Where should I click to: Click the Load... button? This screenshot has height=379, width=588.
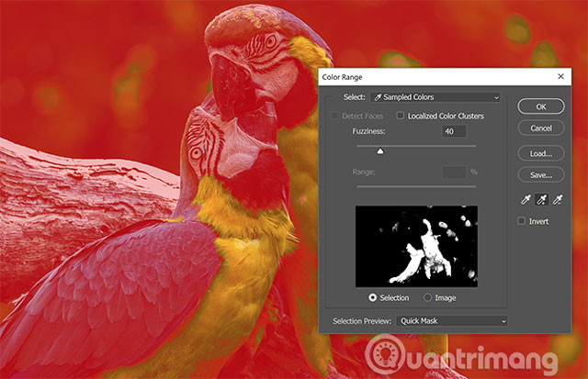pyautogui.click(x=541, y=153)
